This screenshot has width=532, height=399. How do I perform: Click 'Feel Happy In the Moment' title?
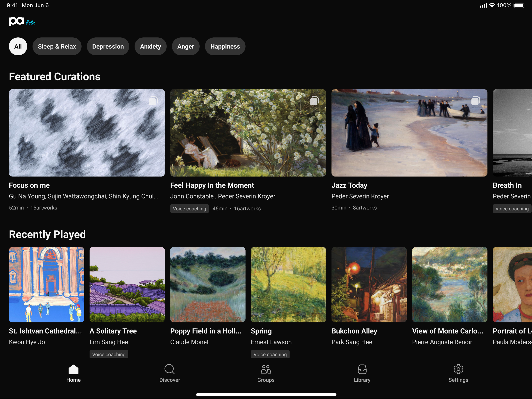212,185
